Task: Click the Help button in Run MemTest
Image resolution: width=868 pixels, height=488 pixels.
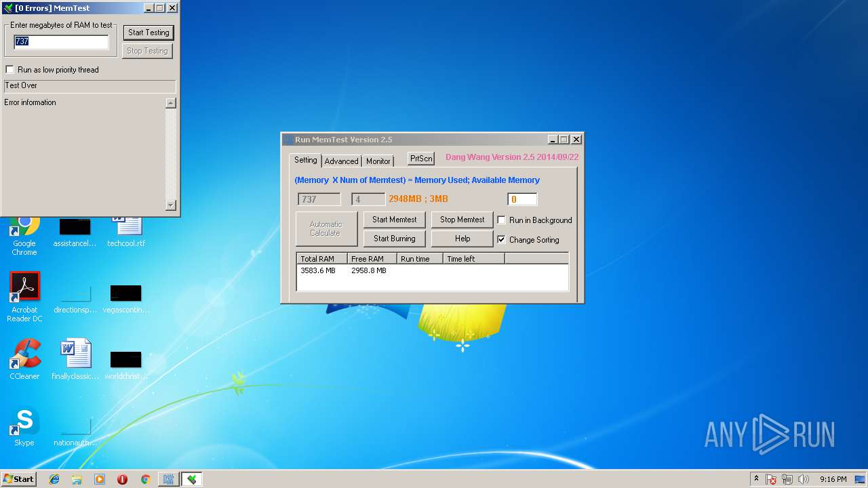Action: coord(462,239)
